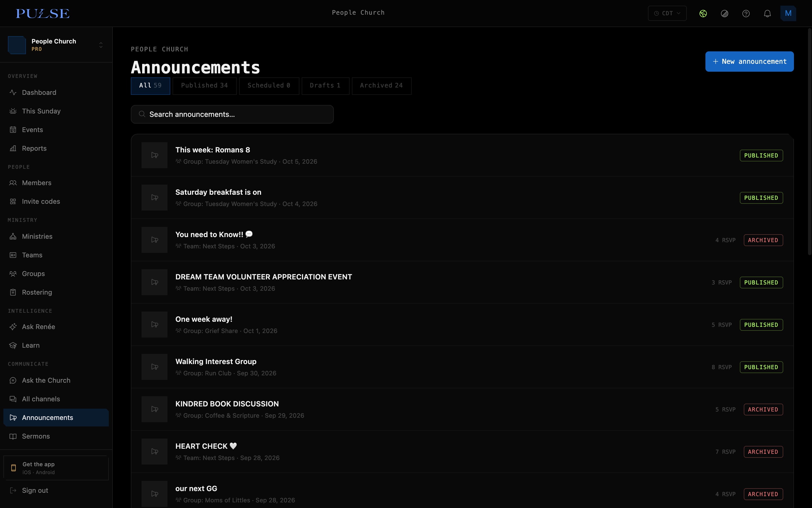812x508 pixels.
Task: Open the M user avatar menu
Action: click(788, 14)
